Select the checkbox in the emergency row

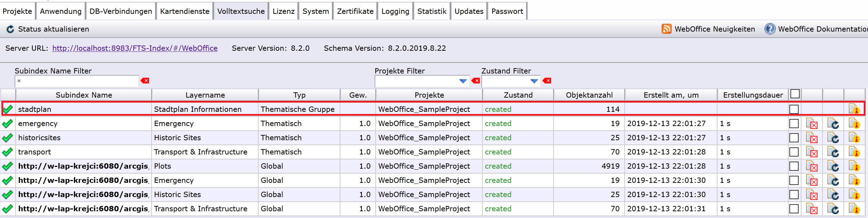(794, 124)
